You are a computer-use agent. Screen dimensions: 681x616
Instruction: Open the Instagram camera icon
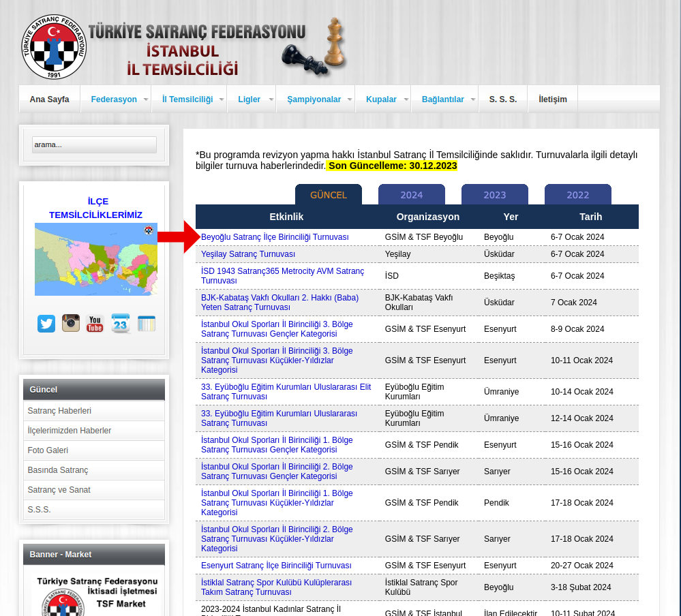[71, 324]
